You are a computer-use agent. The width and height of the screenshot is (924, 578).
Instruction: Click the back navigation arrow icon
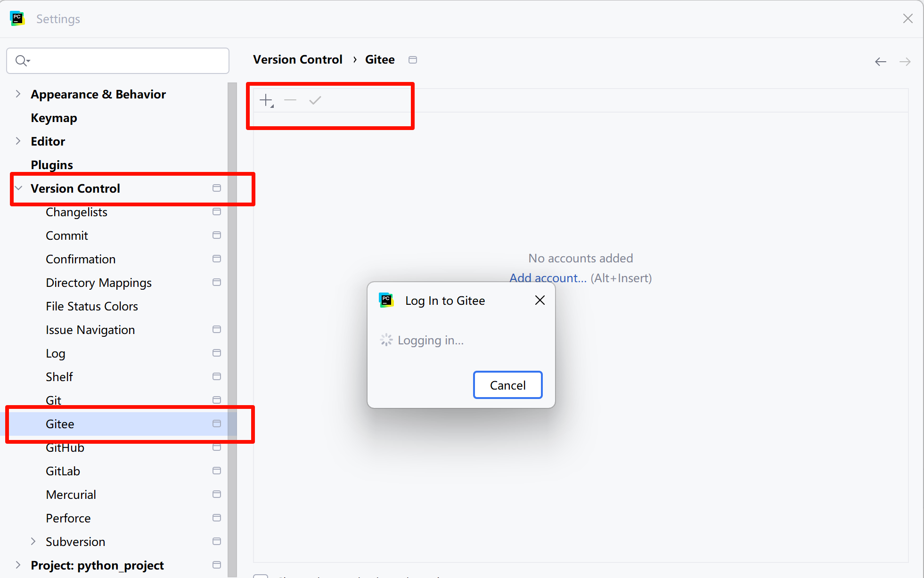pyautogui.click(x=880, y=62)
